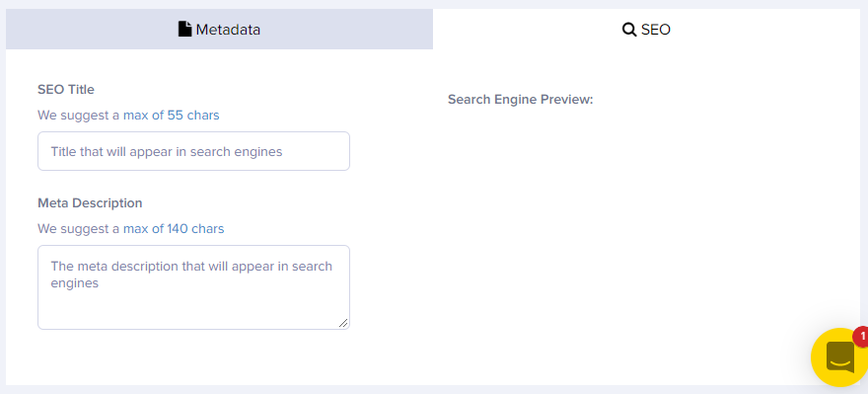Click "We suggest a" above the title field
The height and width of the screenshot is (394, 868).
point(79,116)
